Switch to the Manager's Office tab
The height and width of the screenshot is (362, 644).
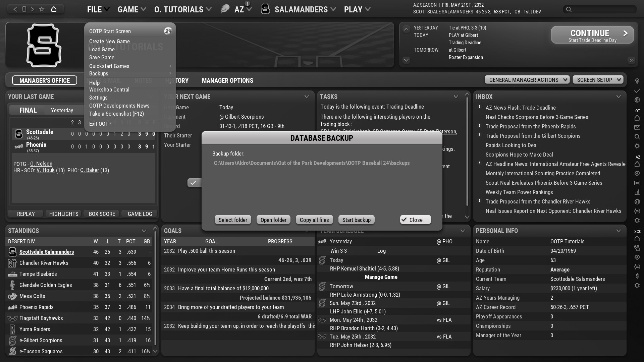(x=45, y=80)
